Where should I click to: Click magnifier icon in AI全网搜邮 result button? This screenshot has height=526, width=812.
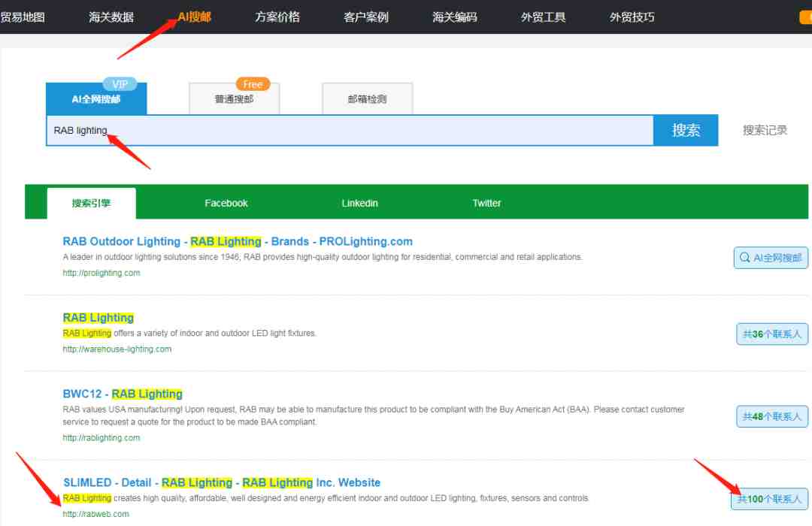tap(744, 258)
